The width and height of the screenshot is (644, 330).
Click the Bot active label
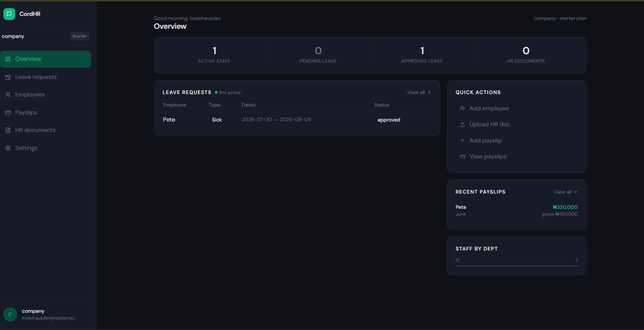coord(230,92)
